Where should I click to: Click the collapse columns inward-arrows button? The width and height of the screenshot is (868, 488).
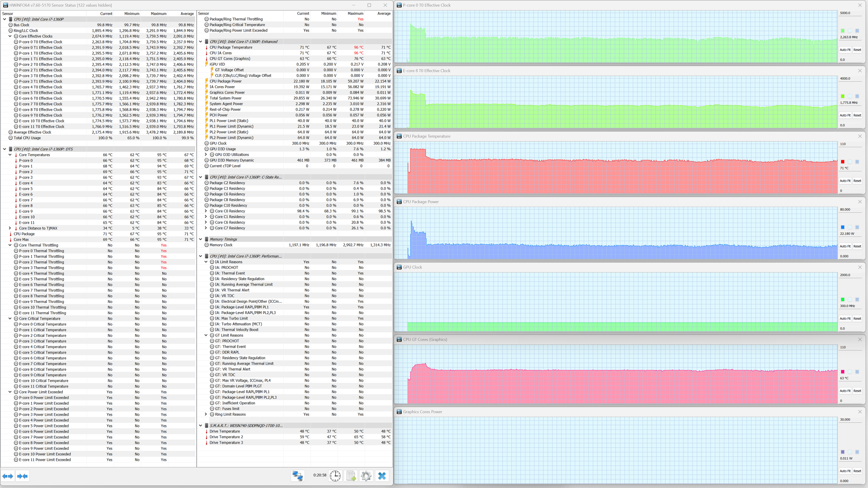pos(23,476)
